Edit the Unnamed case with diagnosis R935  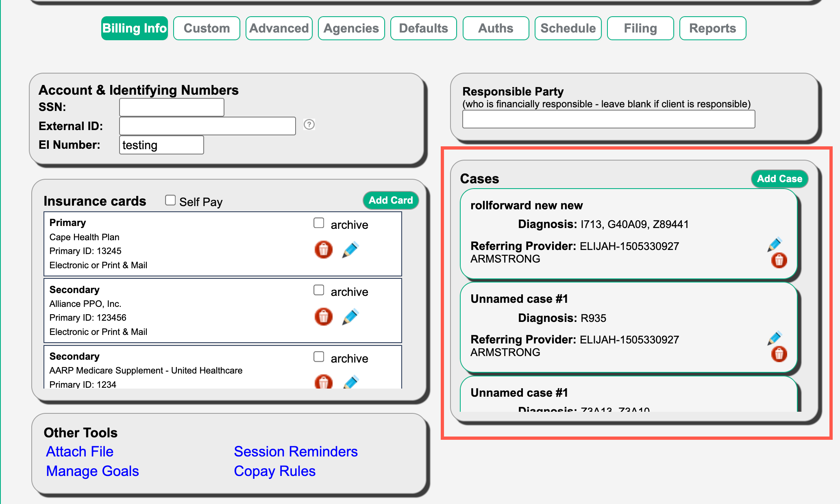775,338
